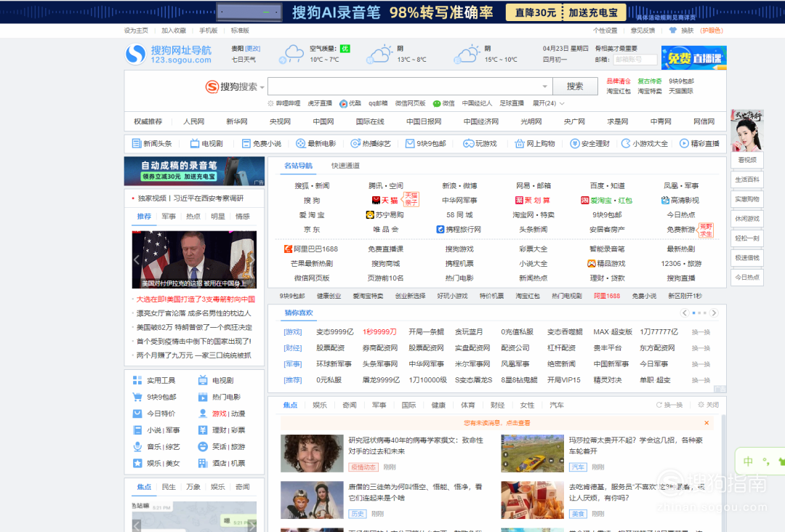Click the skin-change shirt icon
Viewport: 785px width, 532px height.
point(672,31)
